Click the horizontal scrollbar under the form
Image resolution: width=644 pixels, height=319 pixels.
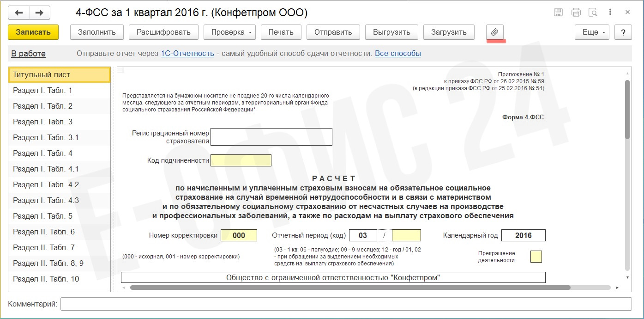[350, 288]
